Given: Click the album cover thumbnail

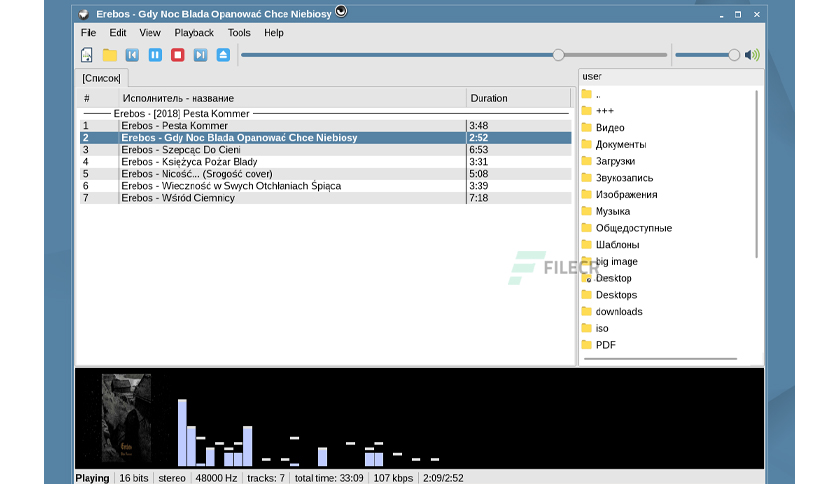Looking at the screenshot, I should click(126, 418).
